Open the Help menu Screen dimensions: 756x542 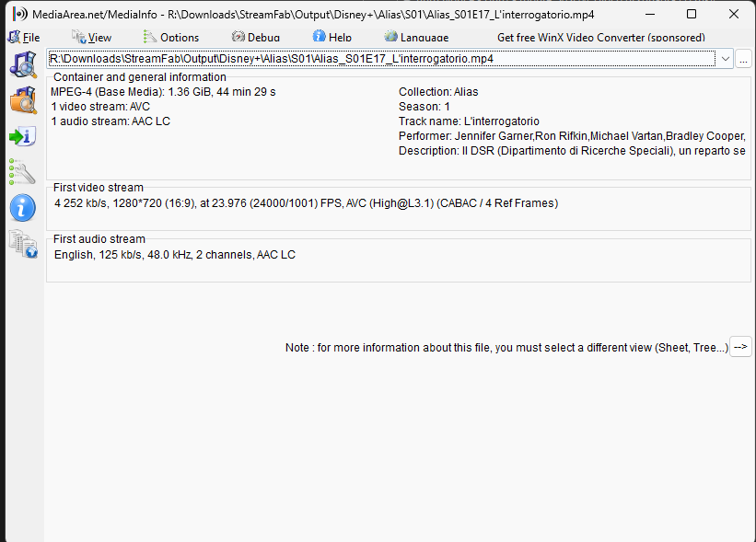pos(332,37)
